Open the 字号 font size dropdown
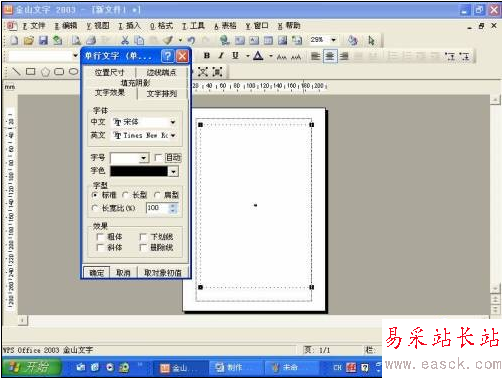502x379 pixels. pyautogui.click(x=143, y=158)
